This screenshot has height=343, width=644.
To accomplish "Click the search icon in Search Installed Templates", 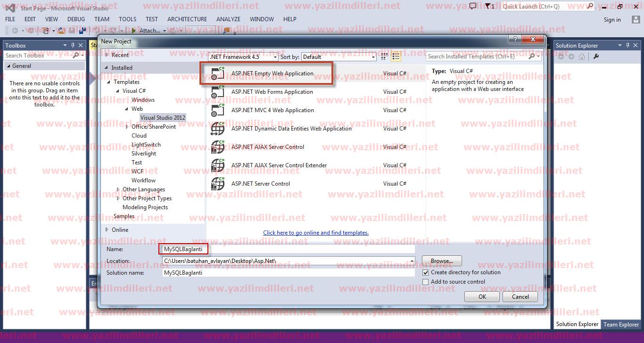I will 532,56.
